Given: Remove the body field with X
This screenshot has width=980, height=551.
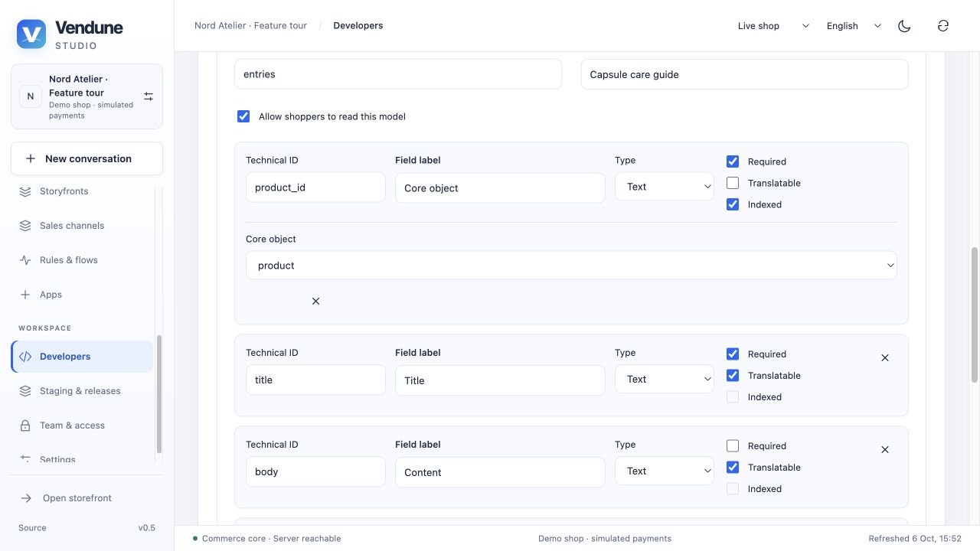Looking at the screenshot, I should [x=885, y=450].
